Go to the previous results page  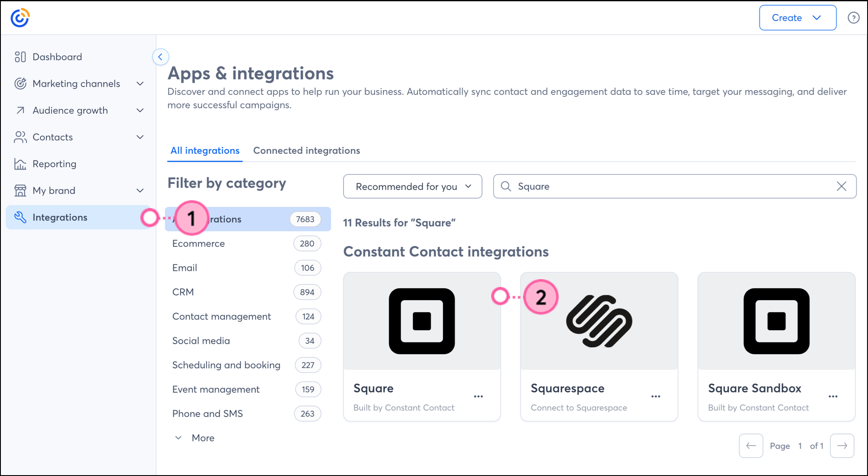[751, 446]
